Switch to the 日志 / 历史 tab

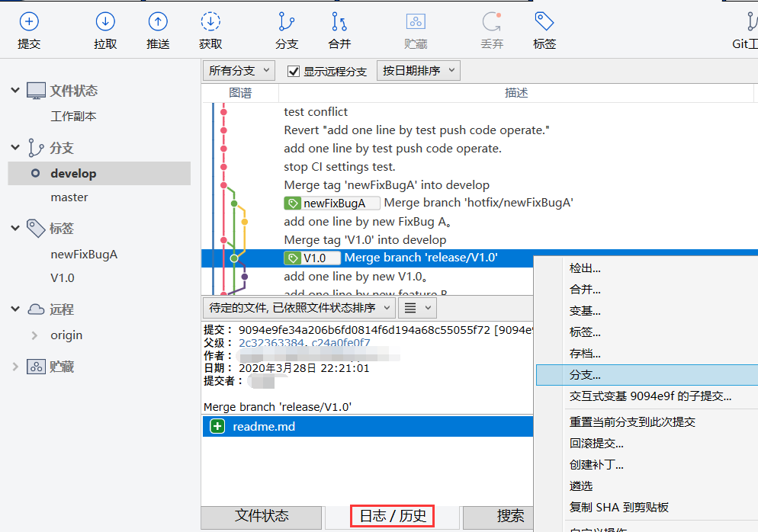(x=393, y=516)
